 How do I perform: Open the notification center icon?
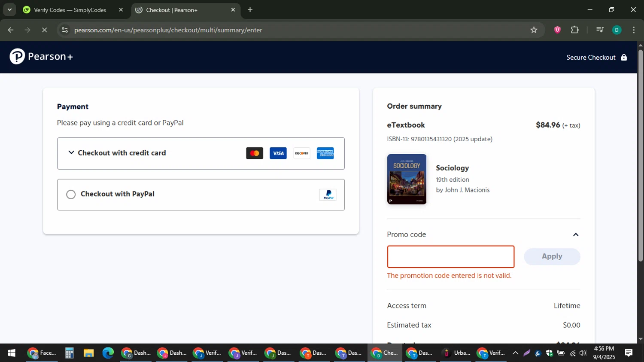629,353
